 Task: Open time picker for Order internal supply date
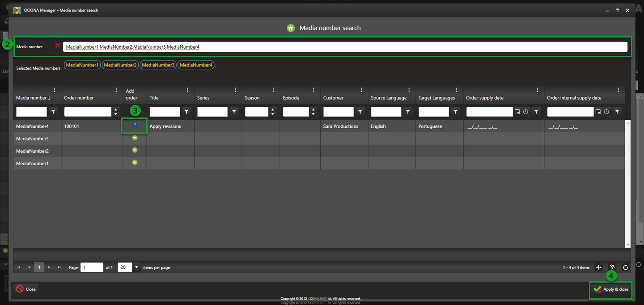pos(606,112)
